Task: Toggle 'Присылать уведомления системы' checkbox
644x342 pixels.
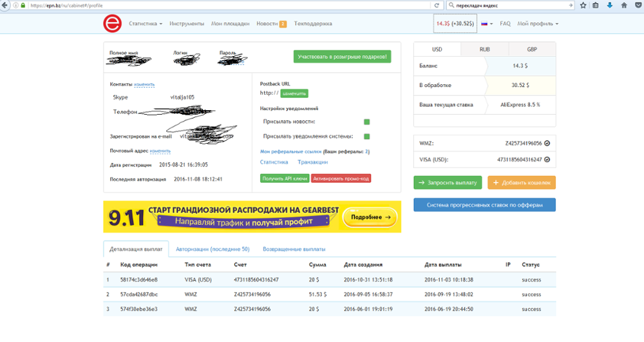Action: (366, 136)
